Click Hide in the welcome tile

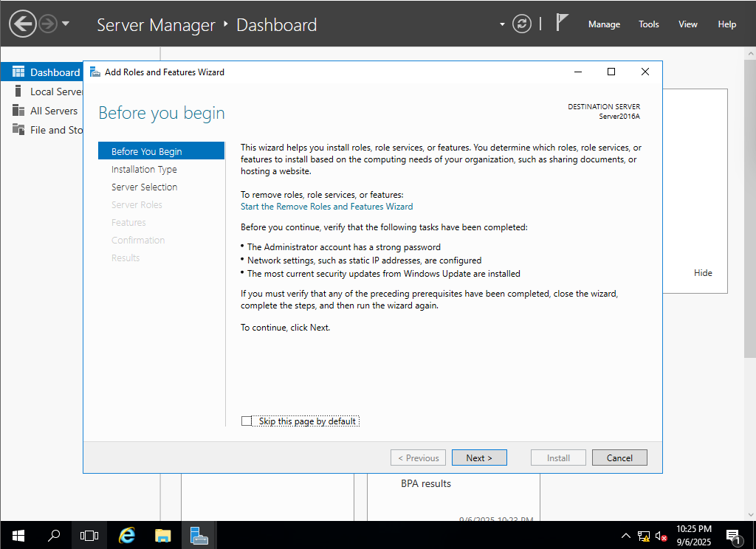703,273
